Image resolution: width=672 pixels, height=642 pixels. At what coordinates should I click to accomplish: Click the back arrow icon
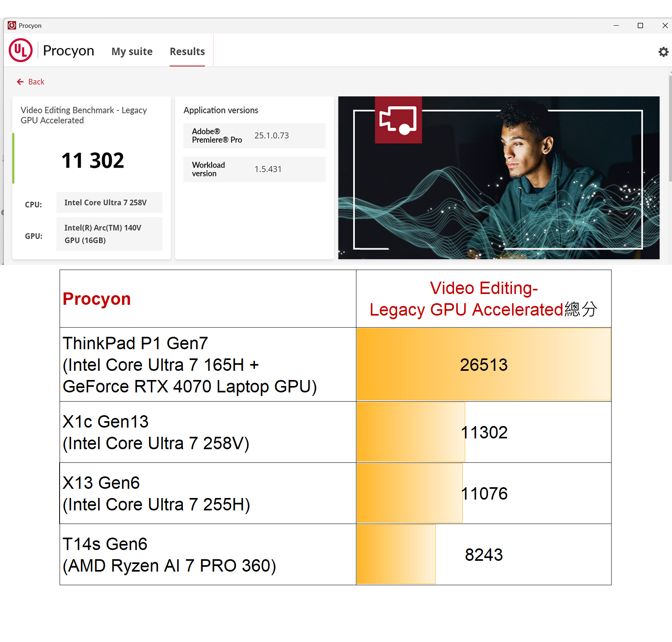point(20,82)
